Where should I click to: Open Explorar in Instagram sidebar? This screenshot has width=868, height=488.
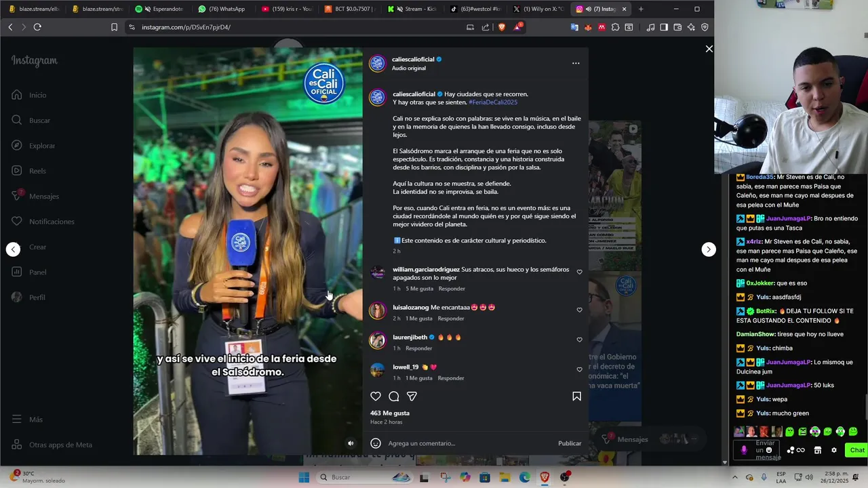click(34, 146)
